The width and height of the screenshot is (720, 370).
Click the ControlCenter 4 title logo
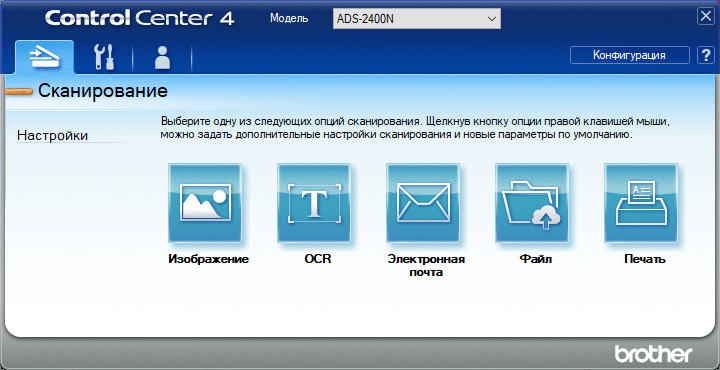click(x=140, y=18)
